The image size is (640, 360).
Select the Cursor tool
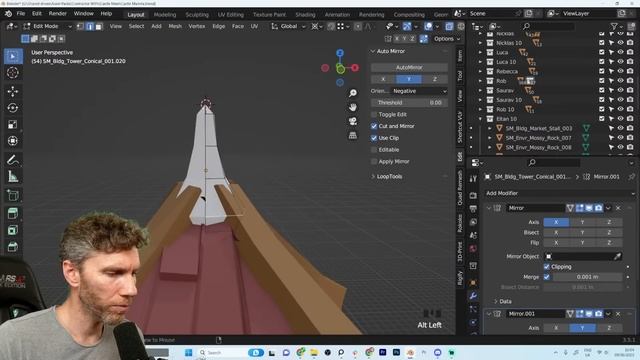point(13,73)
